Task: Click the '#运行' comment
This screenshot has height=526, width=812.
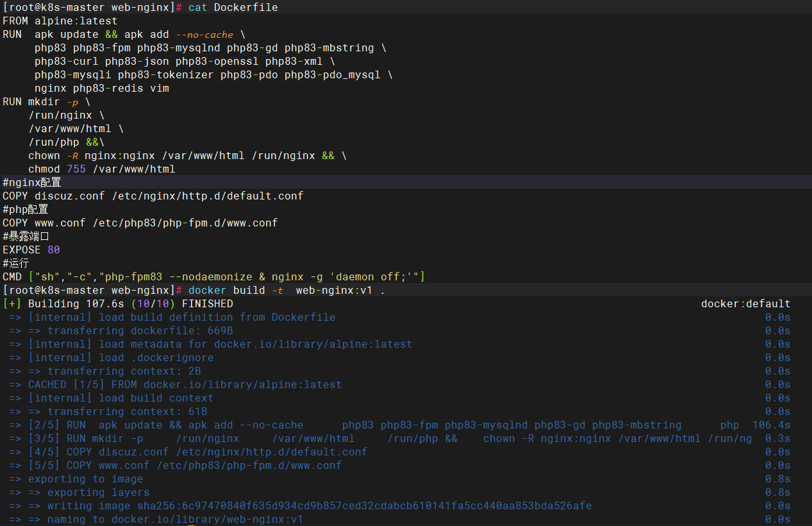Action: (16, 263)
